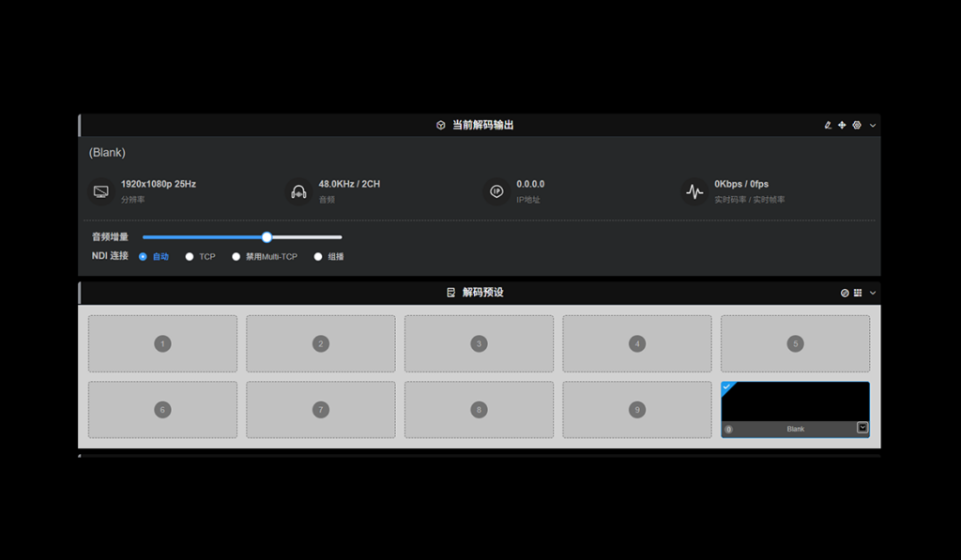Select the 组播 multicast radio button
Screen dimensions: 961x560
coord(318,256)
